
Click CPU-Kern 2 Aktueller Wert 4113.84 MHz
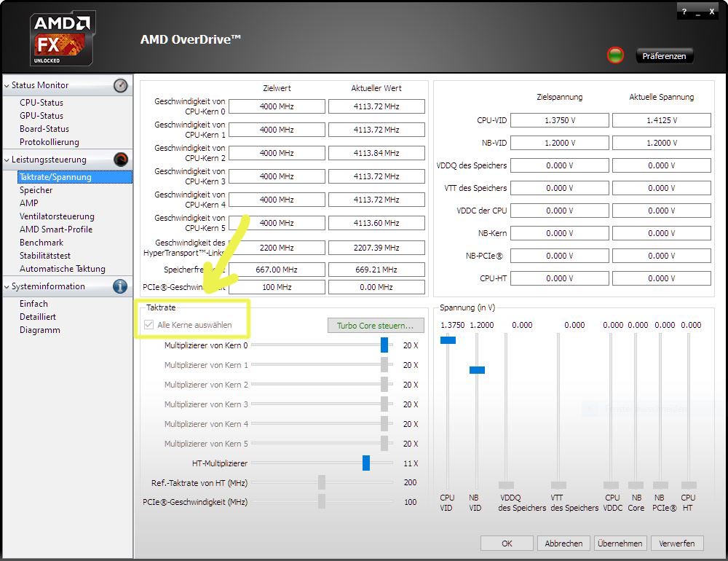click(x=376, y=153)
